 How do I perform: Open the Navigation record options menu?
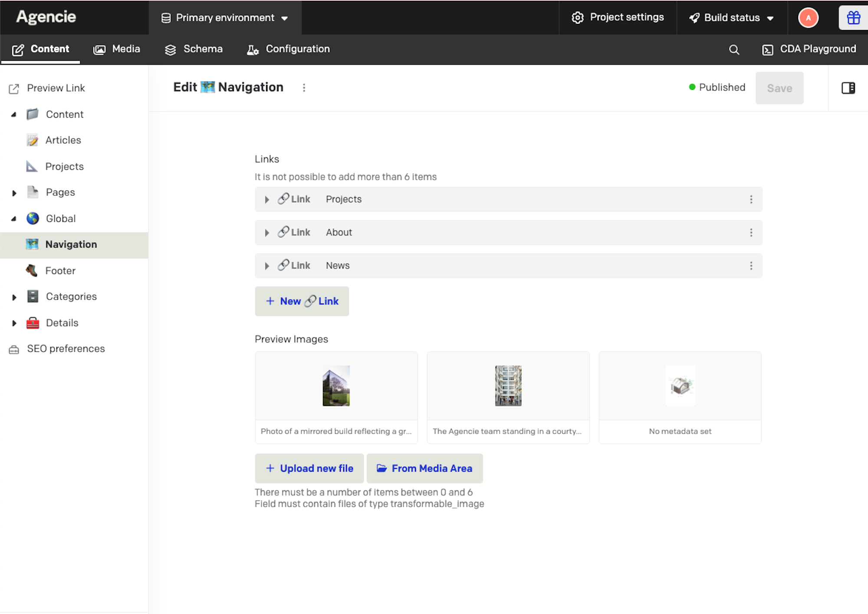[x=304, y=88]
